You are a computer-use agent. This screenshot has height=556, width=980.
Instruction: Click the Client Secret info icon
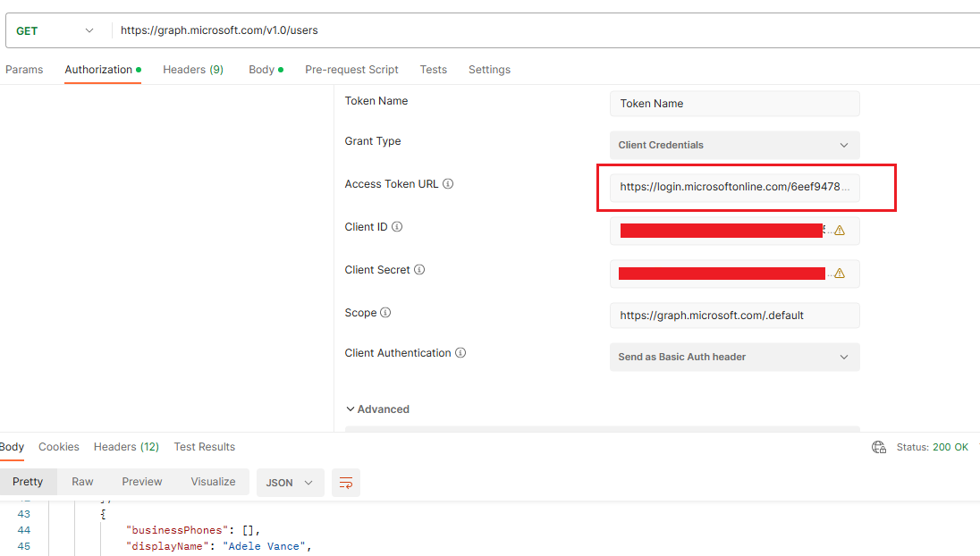click(x=419, y=269)
